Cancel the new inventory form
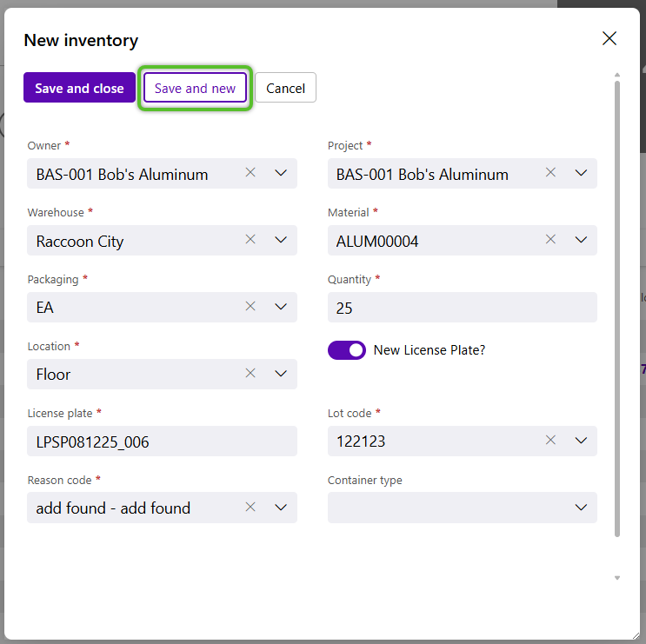The width and height of the screenshot is (646, 644). pyautogui.click(x=285, y=88)
